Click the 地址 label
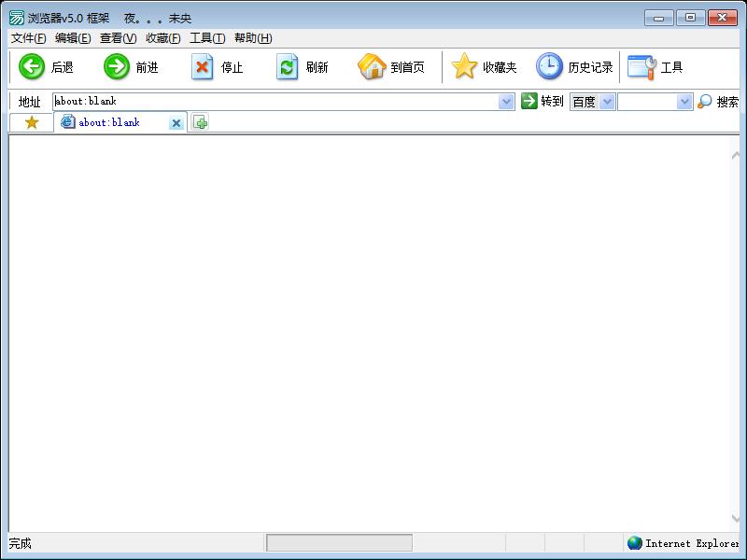Viewport: 747px width, 560px height. point(30,102)
